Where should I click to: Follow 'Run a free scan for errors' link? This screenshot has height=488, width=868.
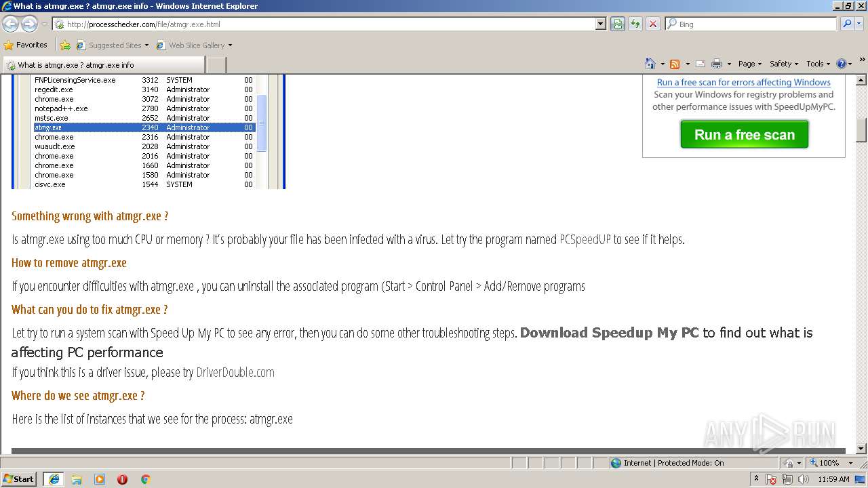[x=744, y=82]
